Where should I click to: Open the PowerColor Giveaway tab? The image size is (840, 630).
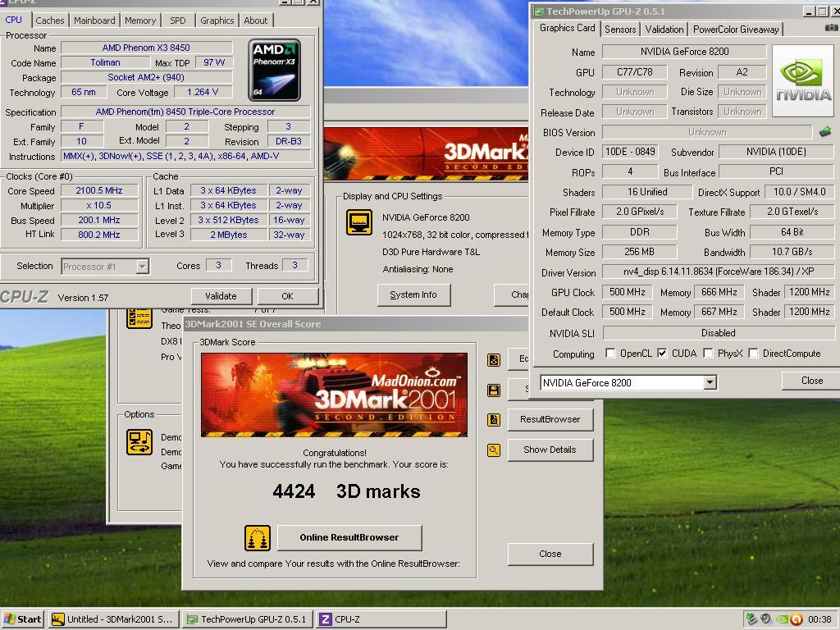[x=736, y=29]
